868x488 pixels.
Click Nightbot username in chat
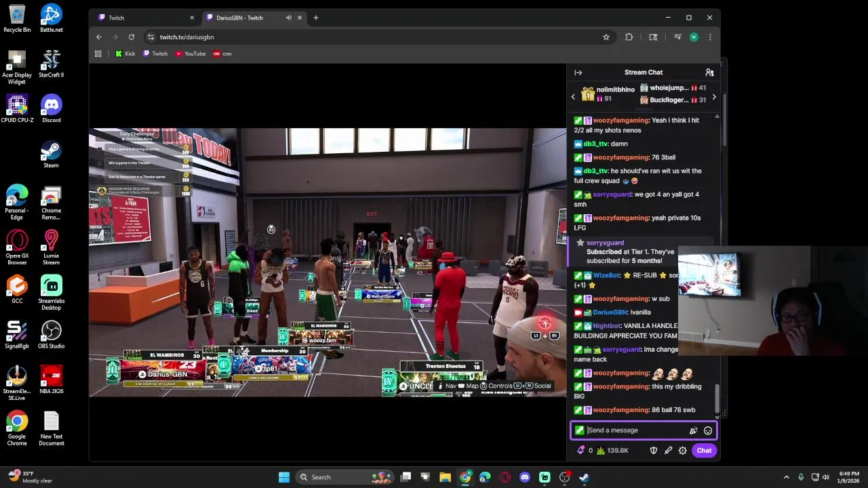pyautogui.click(x=606, y=326)
